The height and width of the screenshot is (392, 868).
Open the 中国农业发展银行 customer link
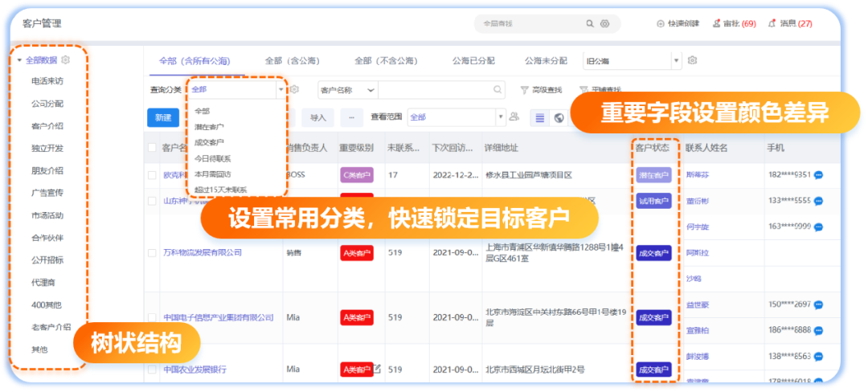pyautogui.click(x=194, y=370)
